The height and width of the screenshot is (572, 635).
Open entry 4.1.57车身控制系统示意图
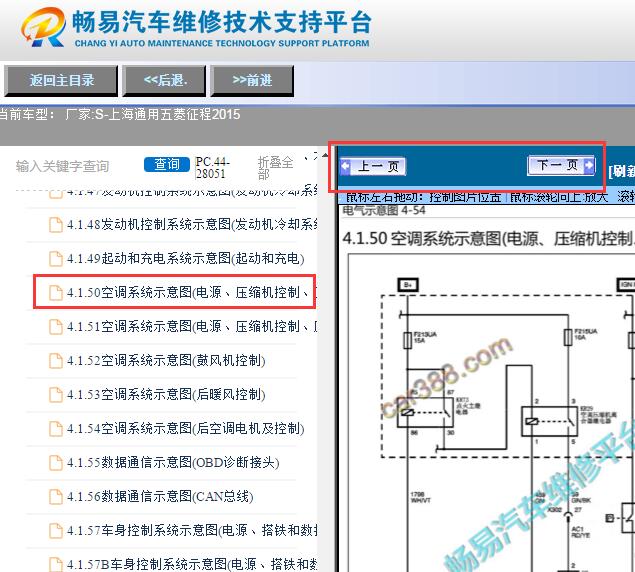[192, 531]
